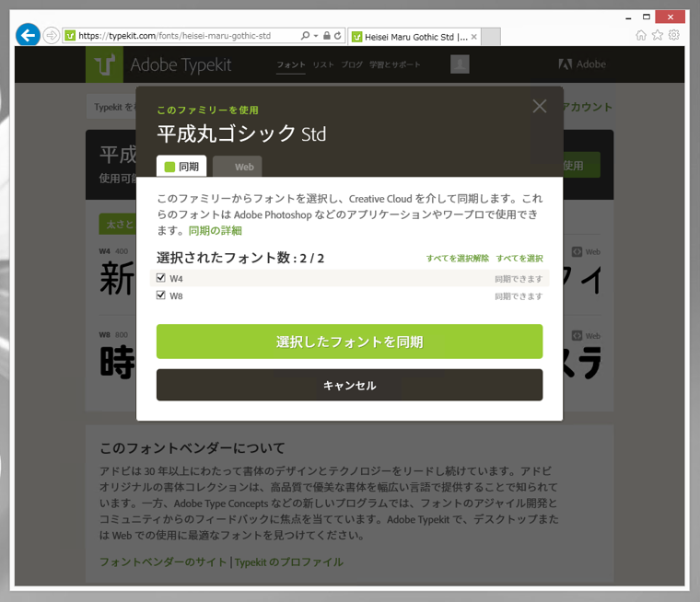Click すべてを選択解除 link
700x602 pixels.
458,258
